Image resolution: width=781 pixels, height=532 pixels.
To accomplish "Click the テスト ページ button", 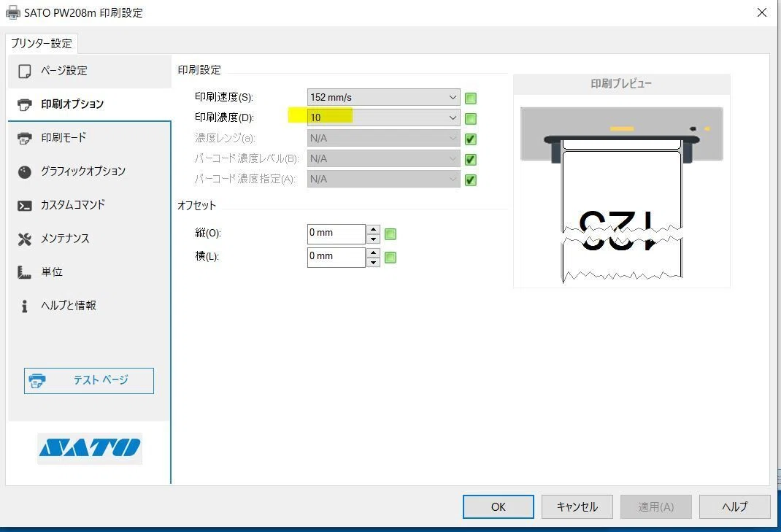I will point(88,380).
